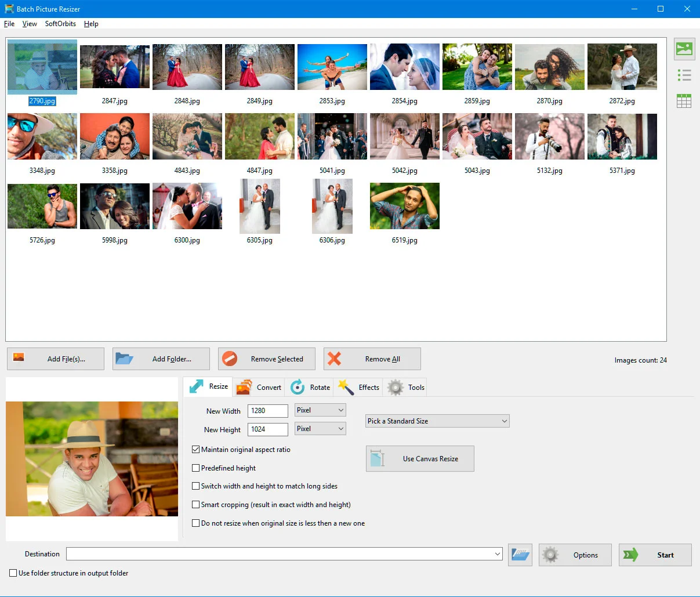Viewport: 700px width, 597px height.
Task: Click the Tools gear tab icon
Action: 396,387
